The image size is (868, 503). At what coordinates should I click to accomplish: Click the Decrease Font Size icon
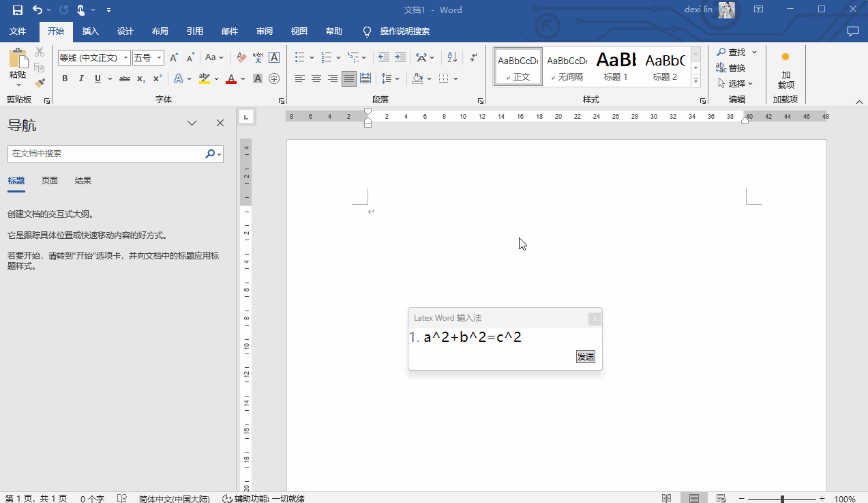point(190,58)
